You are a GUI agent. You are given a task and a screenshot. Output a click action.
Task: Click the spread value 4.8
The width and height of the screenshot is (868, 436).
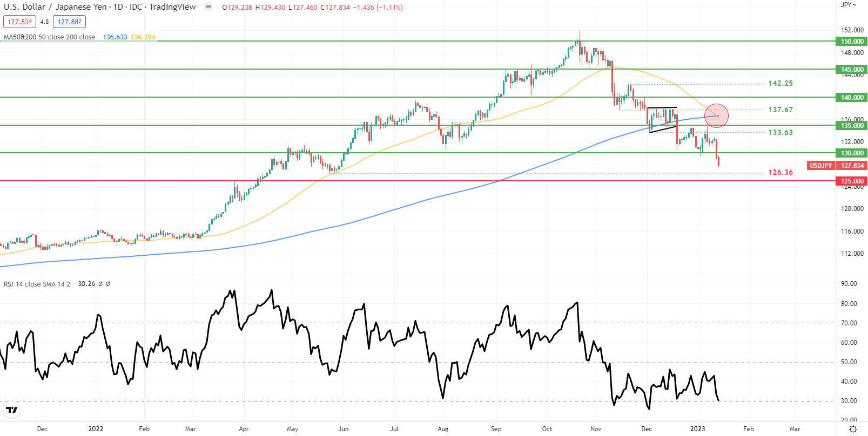(x=44, y=22)
